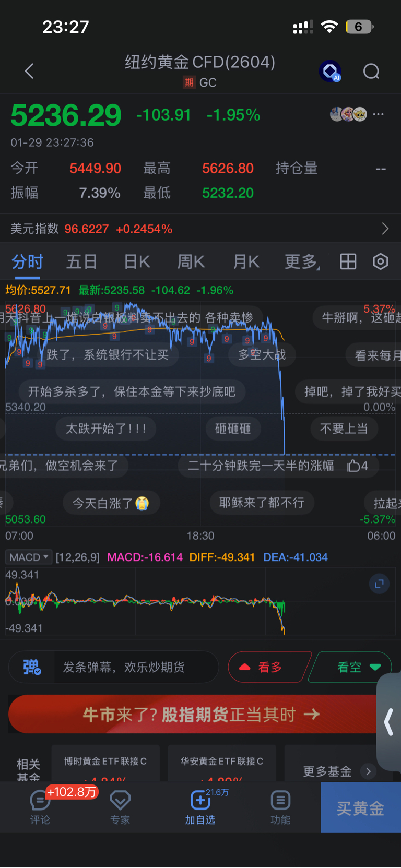Image resolution: width=401 pixels, height=868 pixels.
Task: Go back with the top-left arrow
Action: coord(29,71)
